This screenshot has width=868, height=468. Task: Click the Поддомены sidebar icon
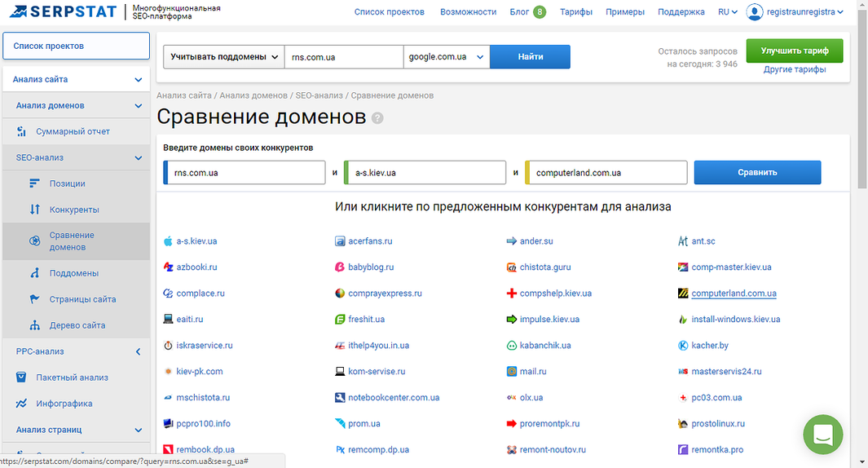(34, 273)
